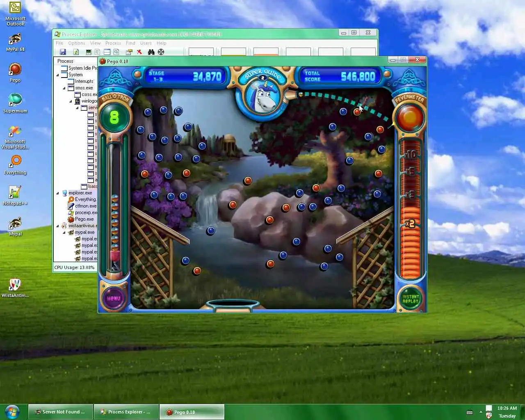Open File menu in Process Explorer
Image resolution: width=525 pixels, height=420 pixels.
pos(59,43)
